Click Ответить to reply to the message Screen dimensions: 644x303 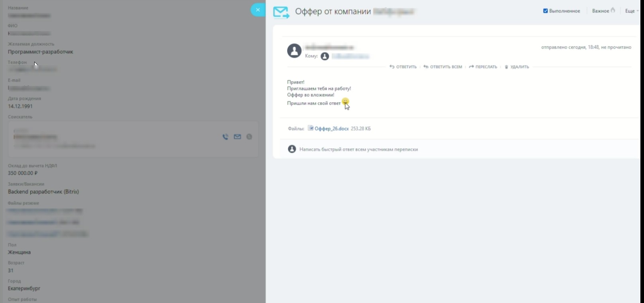click(x=403, y=67)
